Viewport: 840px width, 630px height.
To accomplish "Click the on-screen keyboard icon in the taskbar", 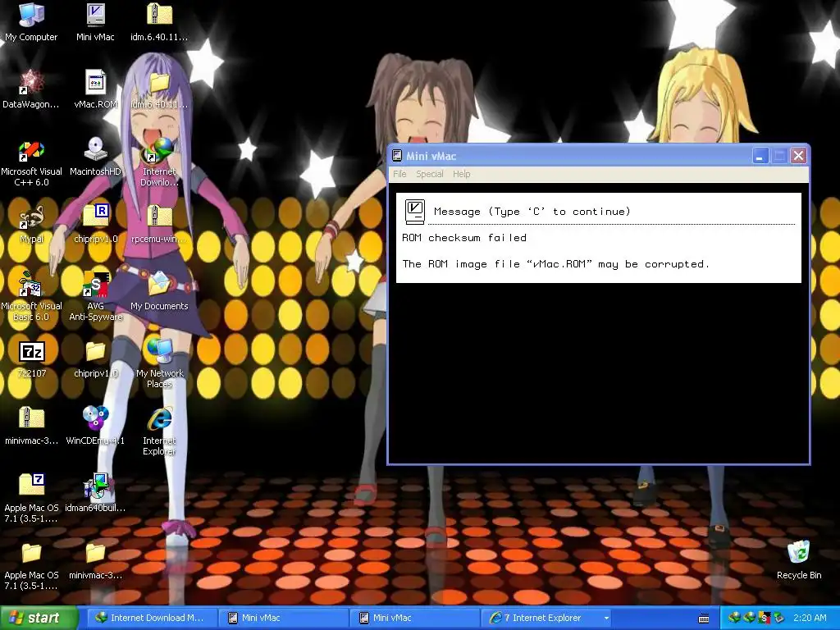I will (x=704, y=619).
